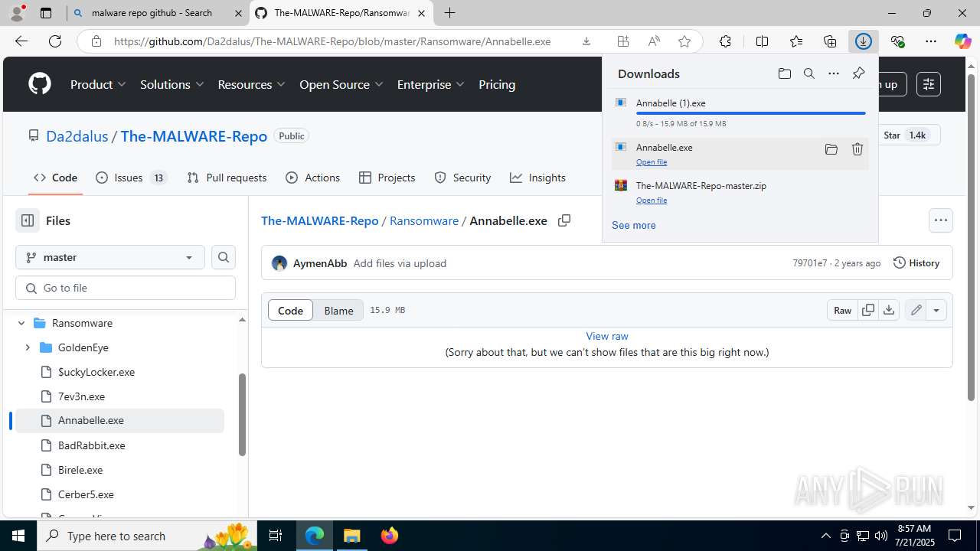Switch to Pull requests tab

pos(227,178)
